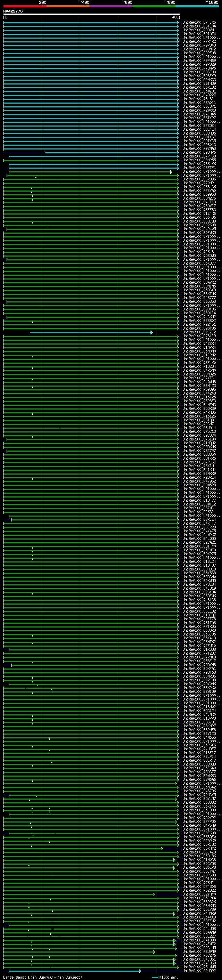This screenshot has width=222, height=980.
Task: Select the UniRef100_Q8LBI1 label
Action: click(199, 99)
